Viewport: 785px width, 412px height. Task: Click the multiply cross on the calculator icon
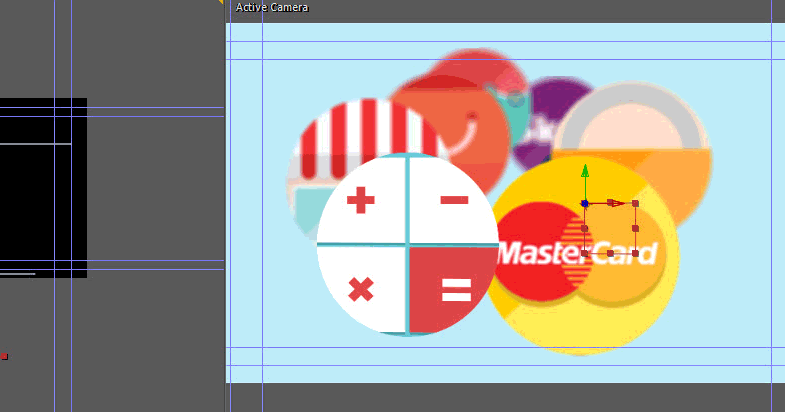[360, 289]
